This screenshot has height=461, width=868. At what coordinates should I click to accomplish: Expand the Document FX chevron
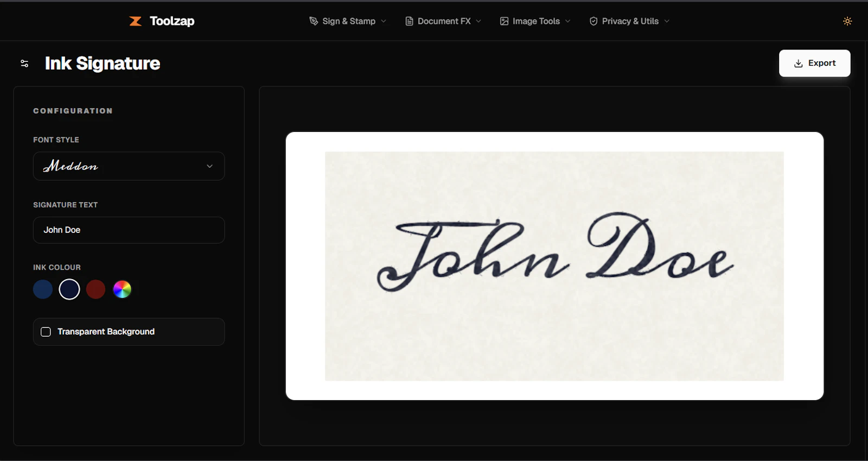point(478,21)
